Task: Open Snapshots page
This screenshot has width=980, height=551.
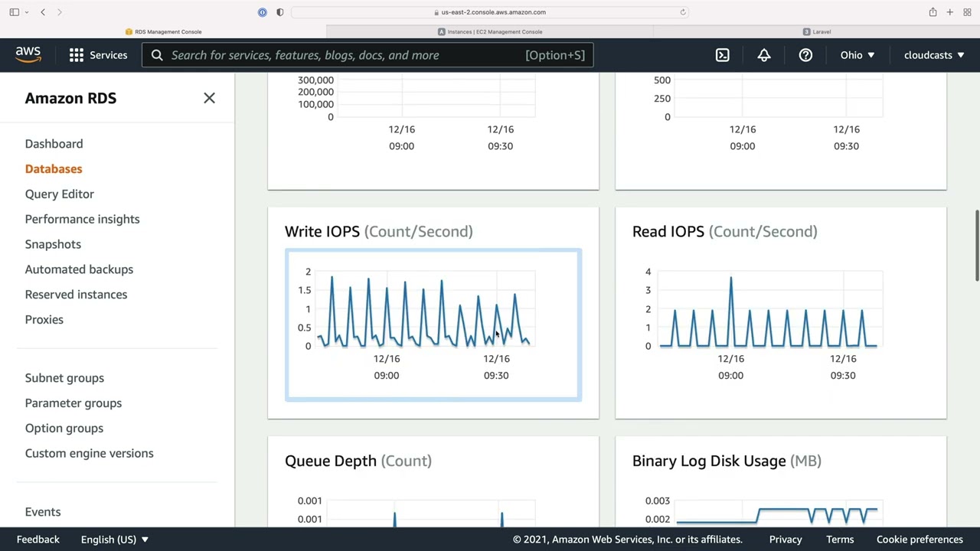Action: [x=53, y=244]
